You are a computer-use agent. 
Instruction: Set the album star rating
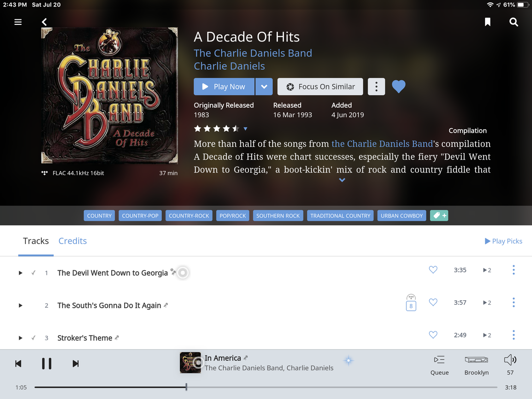(216, 129)
